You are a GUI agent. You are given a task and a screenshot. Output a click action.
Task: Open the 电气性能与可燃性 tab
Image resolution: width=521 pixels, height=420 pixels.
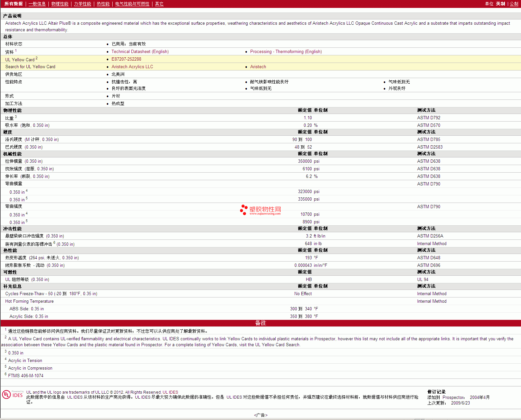click(132, 4)
